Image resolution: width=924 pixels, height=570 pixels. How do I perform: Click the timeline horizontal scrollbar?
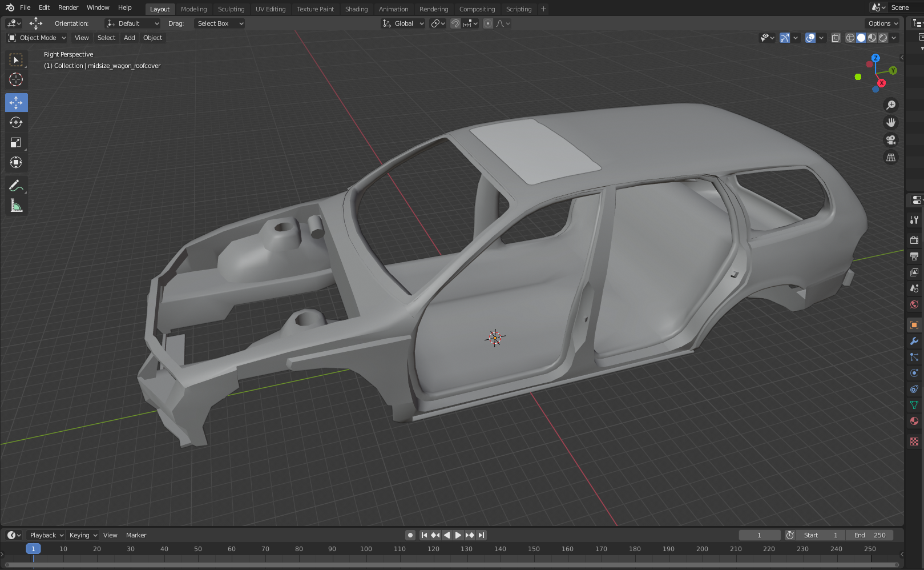coord(451,565)
